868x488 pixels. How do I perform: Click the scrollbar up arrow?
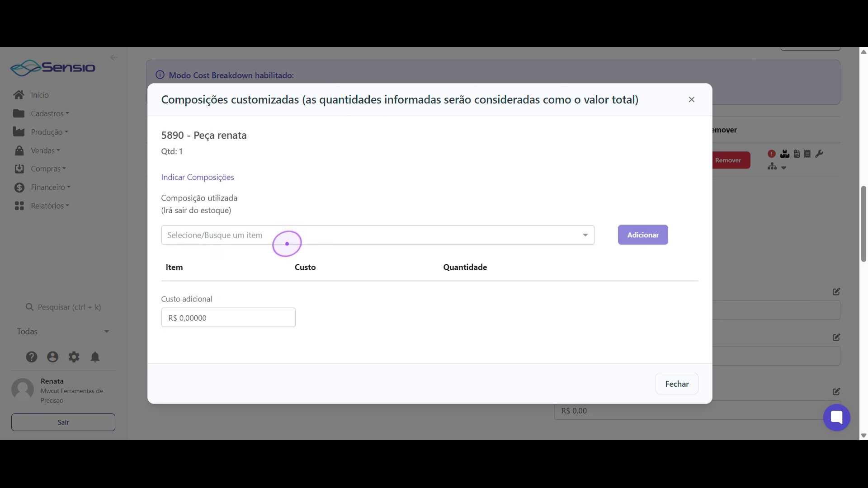863,52
